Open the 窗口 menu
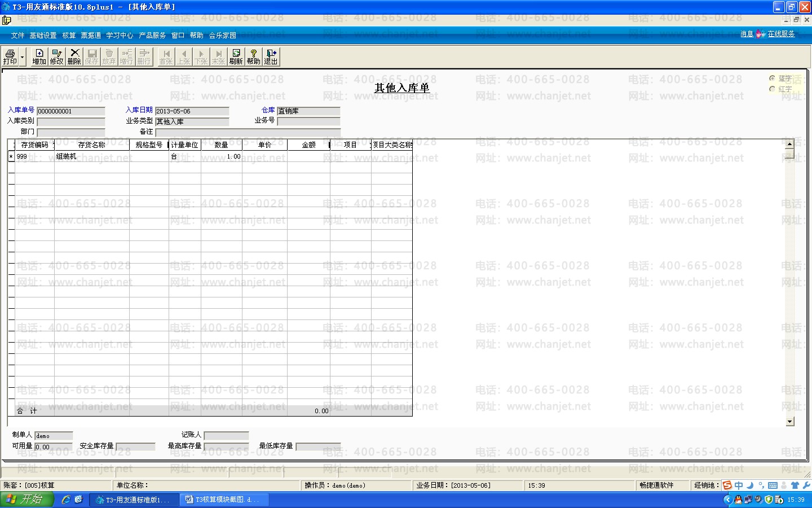 click(x=178, y=35)
